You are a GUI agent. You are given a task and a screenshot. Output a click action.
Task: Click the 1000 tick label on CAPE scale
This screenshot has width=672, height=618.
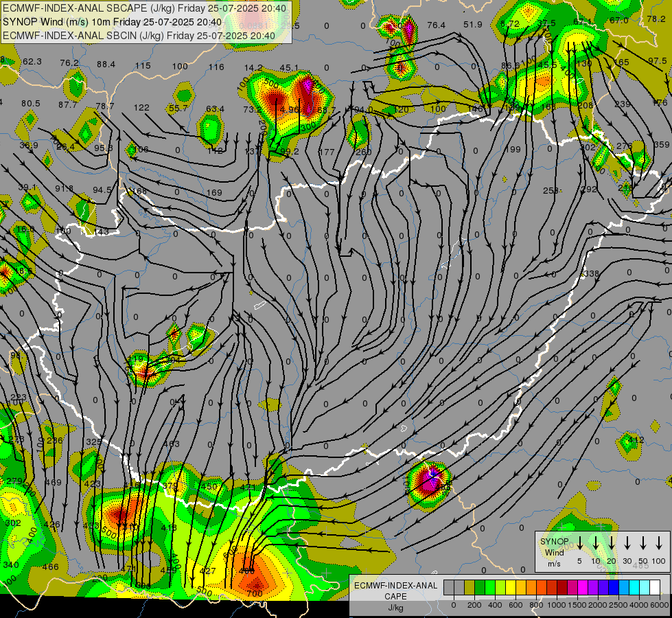point(557,605)
